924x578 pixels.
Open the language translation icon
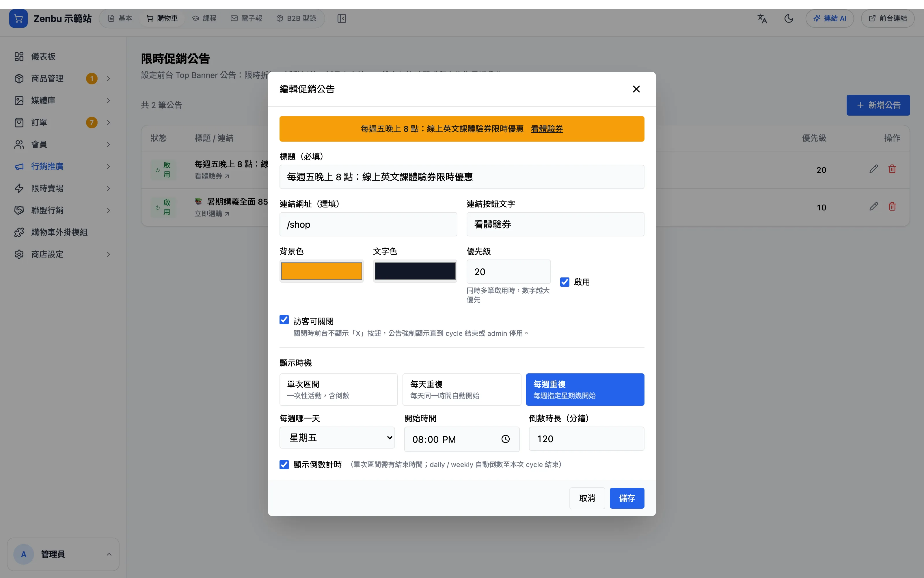click(762, 18)
